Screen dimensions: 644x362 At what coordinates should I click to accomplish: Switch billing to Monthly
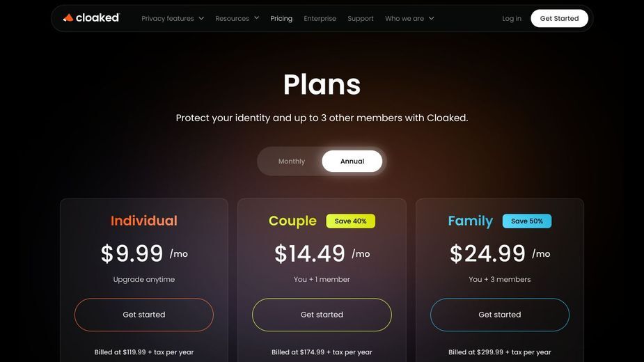[x=292, y=161]
